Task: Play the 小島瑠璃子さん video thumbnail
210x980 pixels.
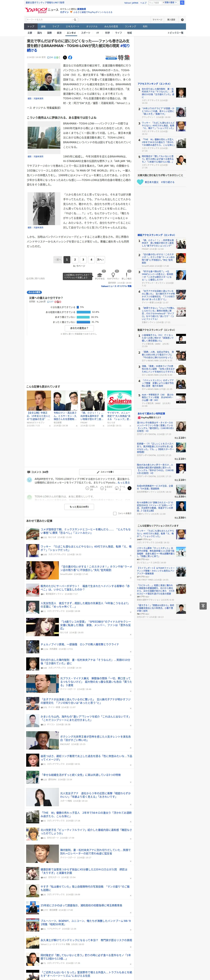Action: point(181,339)
